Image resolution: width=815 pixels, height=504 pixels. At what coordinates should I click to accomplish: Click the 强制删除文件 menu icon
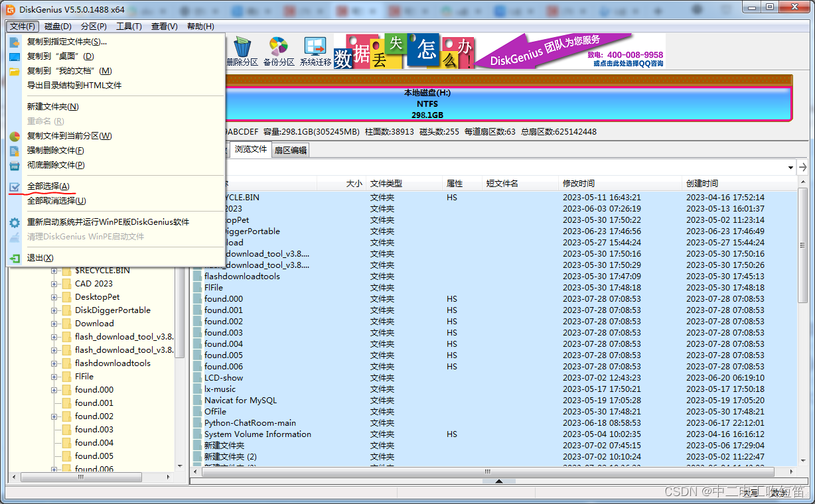pyautogui.click(x=15, y=151)
